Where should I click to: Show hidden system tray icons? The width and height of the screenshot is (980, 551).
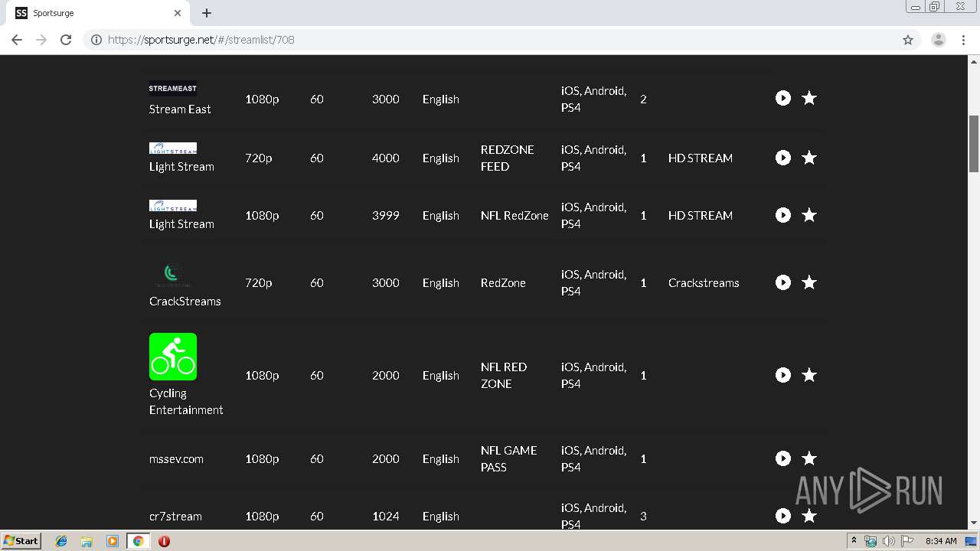click(854, 540)
